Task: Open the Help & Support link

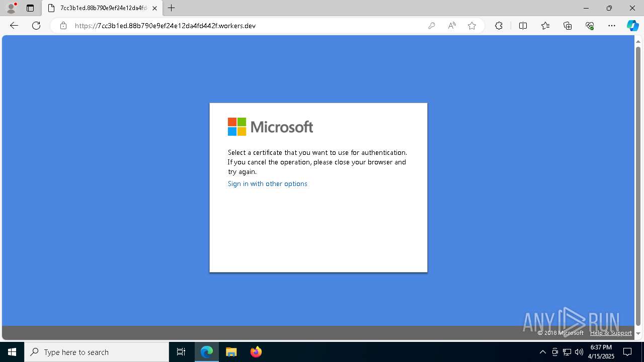Action: (x=611, y=333)
